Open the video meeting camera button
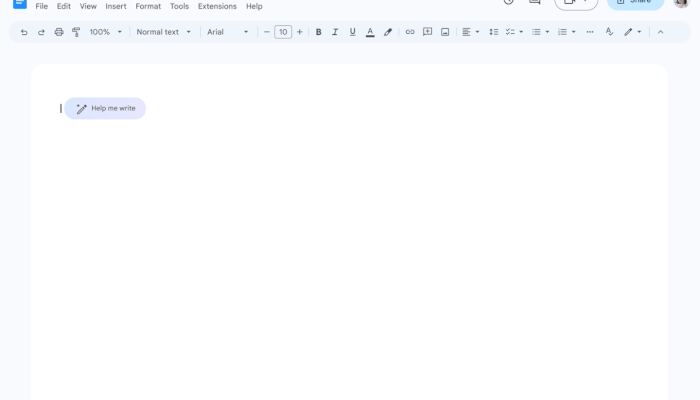Viewport: 700px width, 400px height. tap(576, 4)
